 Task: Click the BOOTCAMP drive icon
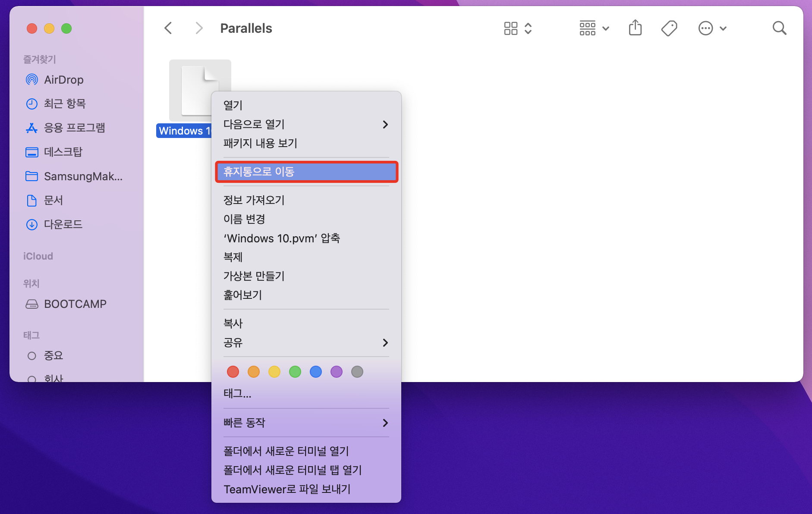[32, 304]
